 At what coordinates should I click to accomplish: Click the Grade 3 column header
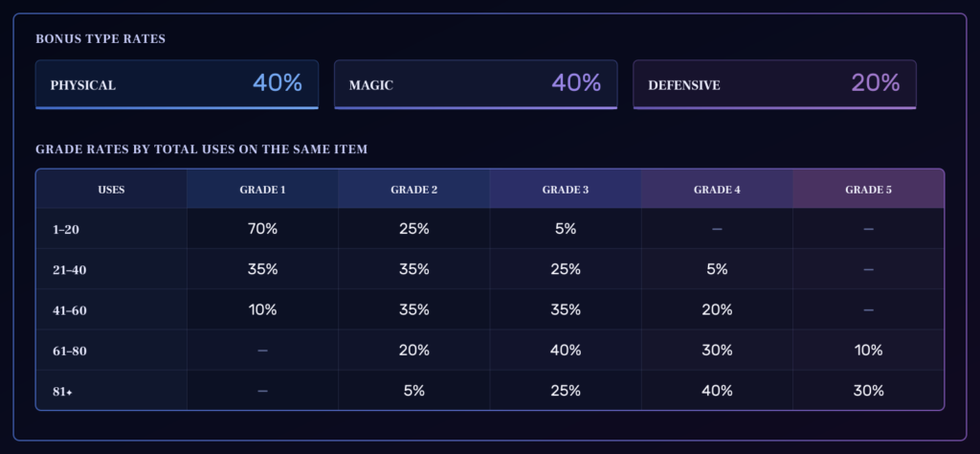(566, 189)
